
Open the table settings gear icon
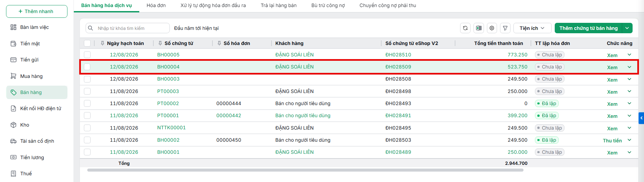tap(492, 28)
